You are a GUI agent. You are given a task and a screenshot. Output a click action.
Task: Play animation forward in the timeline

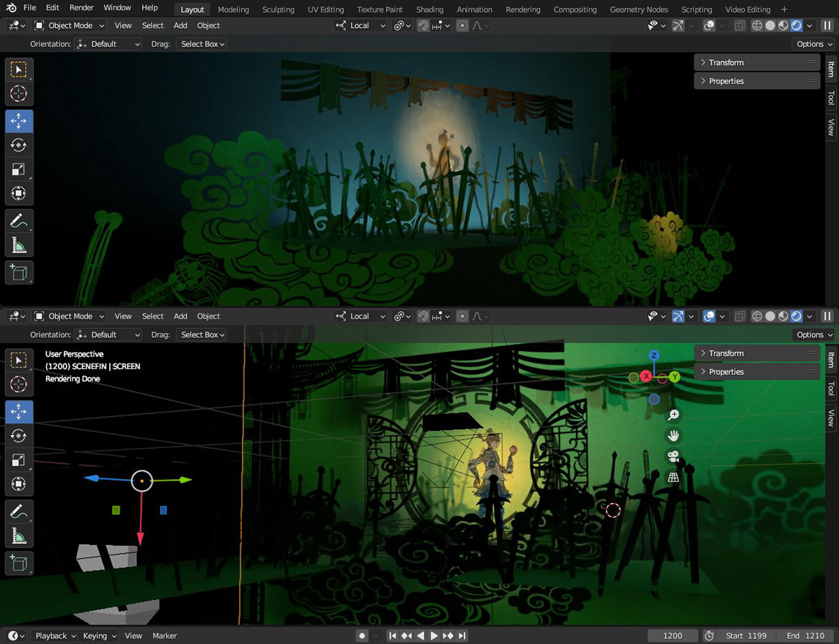tap(434, 636)
